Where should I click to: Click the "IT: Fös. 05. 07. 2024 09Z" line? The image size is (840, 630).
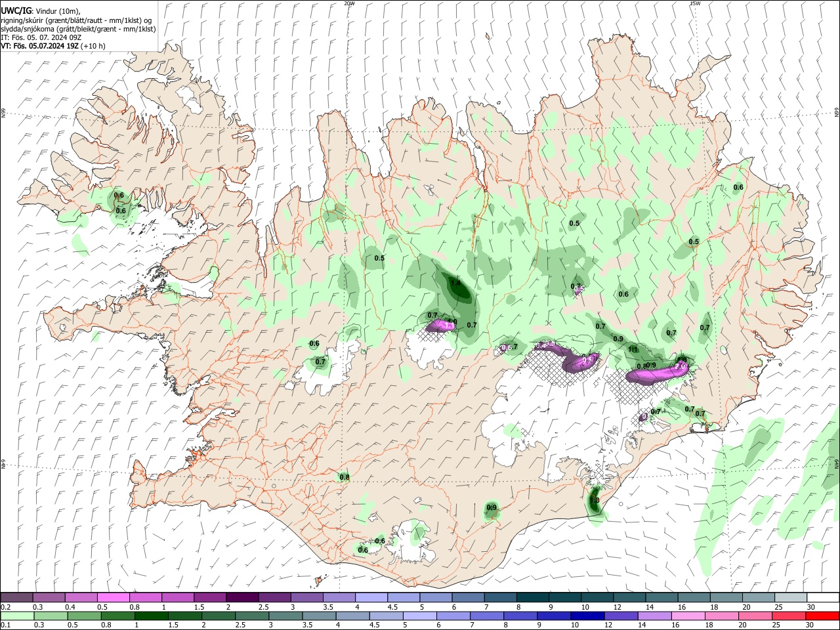[41, 37]
